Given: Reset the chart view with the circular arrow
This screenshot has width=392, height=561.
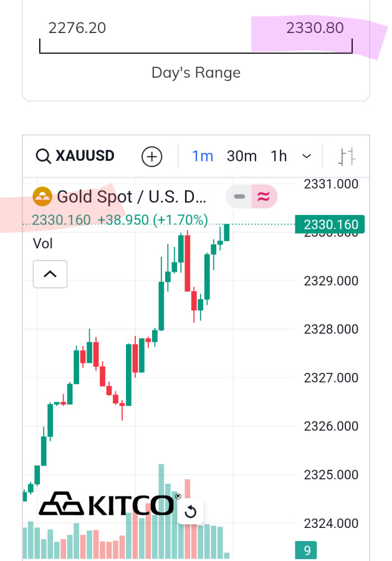Looking at the screenshot, I should point(191,512).
